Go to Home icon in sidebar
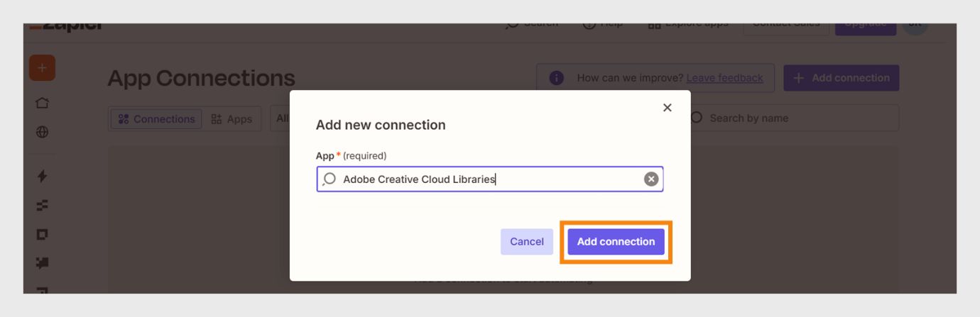 42,104
